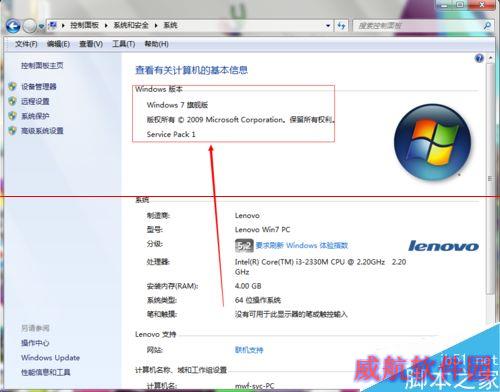Click the search magnifier icon
Viewport: 500px width, 392px height.
[x=487, y=25]
